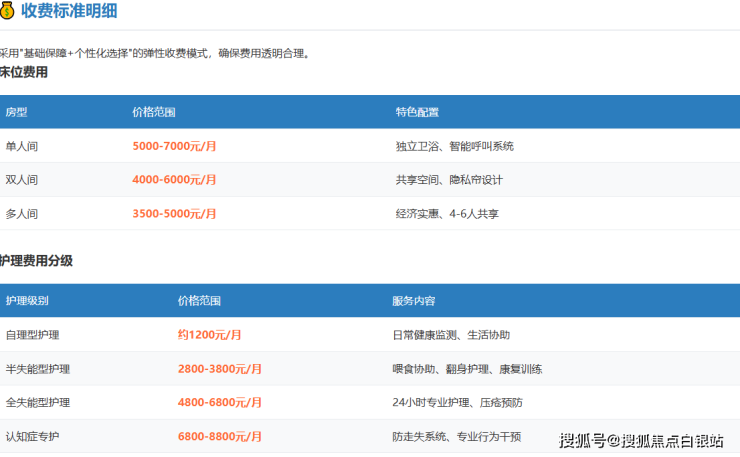Click the 双人间 row label
The width and height of the screenshot is (740, 457).
[x=22, y=180]
